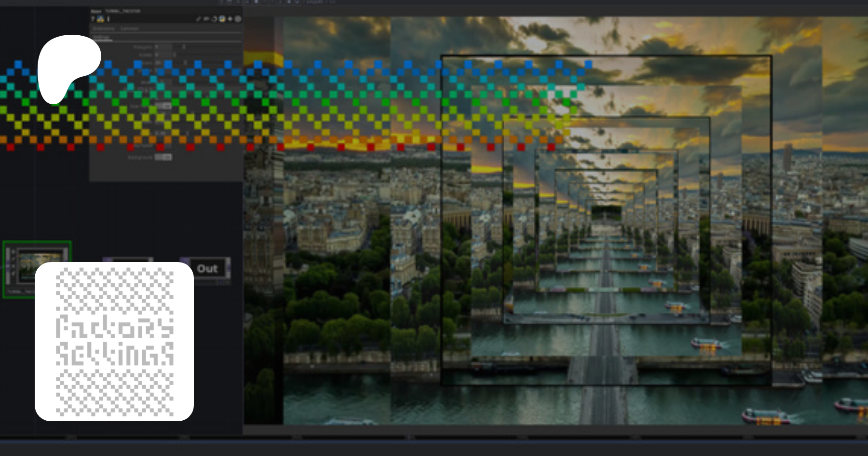
Task: Open operator help via the question mark icon
Action: pos(93,19)
